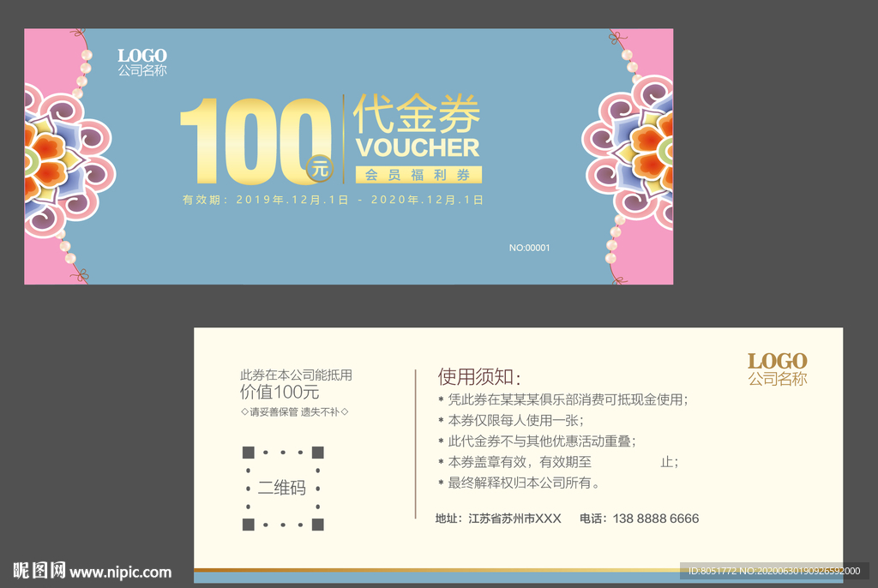Viewport: 878px width, 588px height.
Task: Click the 二维码 QR code placeholder
Action: [x=283, y=489]
